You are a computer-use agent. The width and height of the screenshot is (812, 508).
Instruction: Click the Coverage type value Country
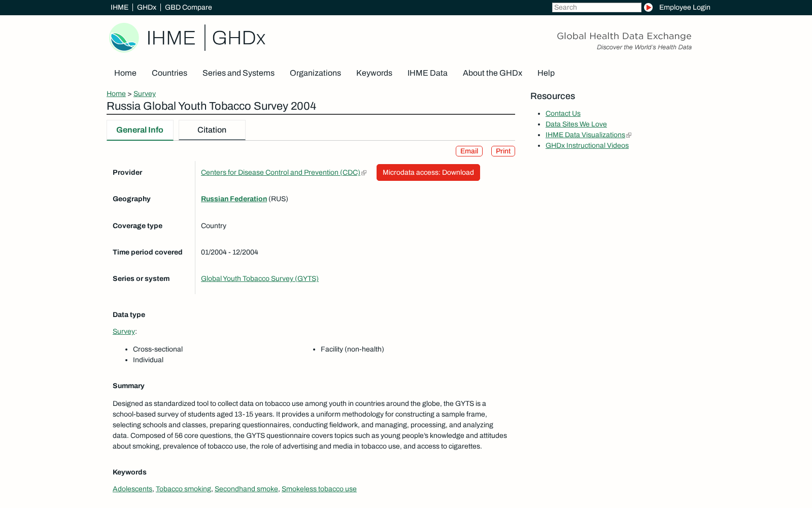[x=214, y=226]
